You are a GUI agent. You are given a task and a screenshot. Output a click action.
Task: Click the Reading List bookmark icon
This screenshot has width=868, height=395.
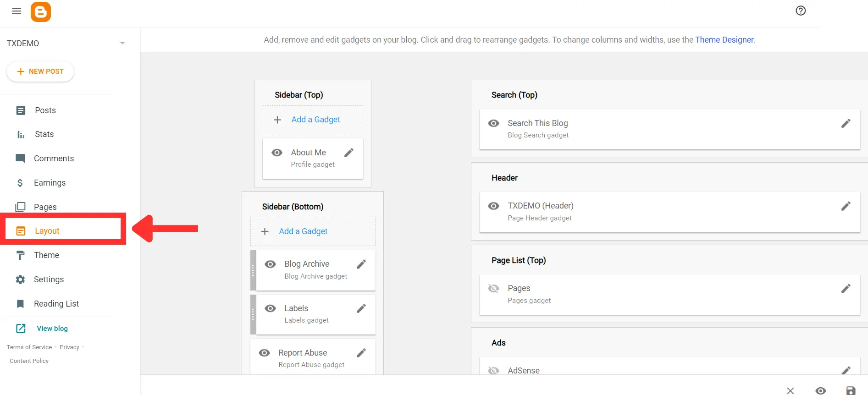point(20,304)
